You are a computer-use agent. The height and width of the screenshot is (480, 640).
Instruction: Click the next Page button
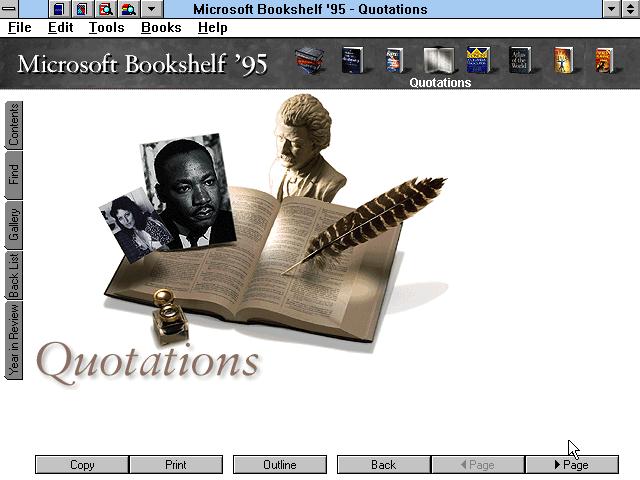(572, 465)
